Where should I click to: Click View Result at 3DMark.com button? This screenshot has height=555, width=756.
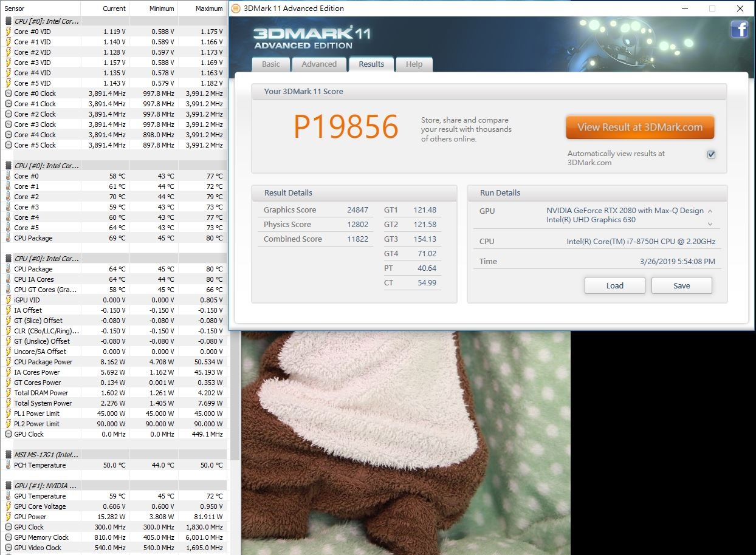pyautogui.click(x=640, y=128)
